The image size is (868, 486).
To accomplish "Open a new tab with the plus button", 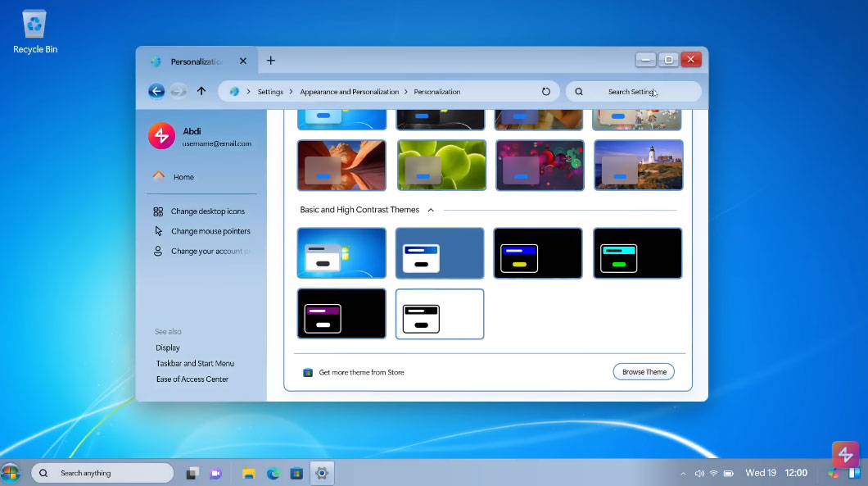I will coord(270,61).
